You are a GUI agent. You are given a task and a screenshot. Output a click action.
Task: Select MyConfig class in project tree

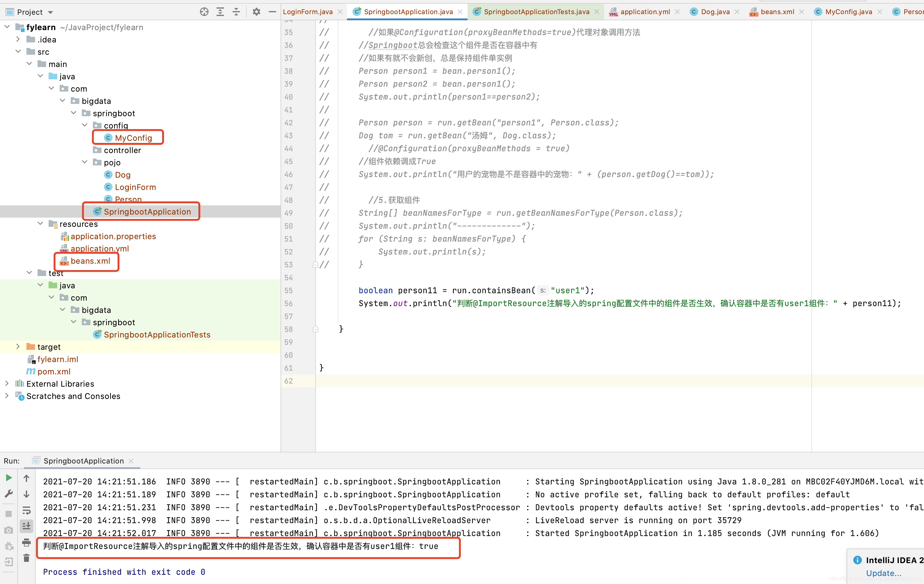(x=133, y=138)
